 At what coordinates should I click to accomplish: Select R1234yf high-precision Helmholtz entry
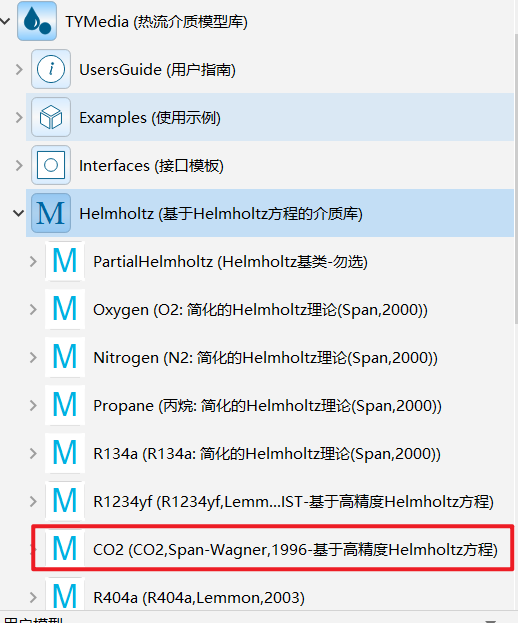[x=294, y=502]
